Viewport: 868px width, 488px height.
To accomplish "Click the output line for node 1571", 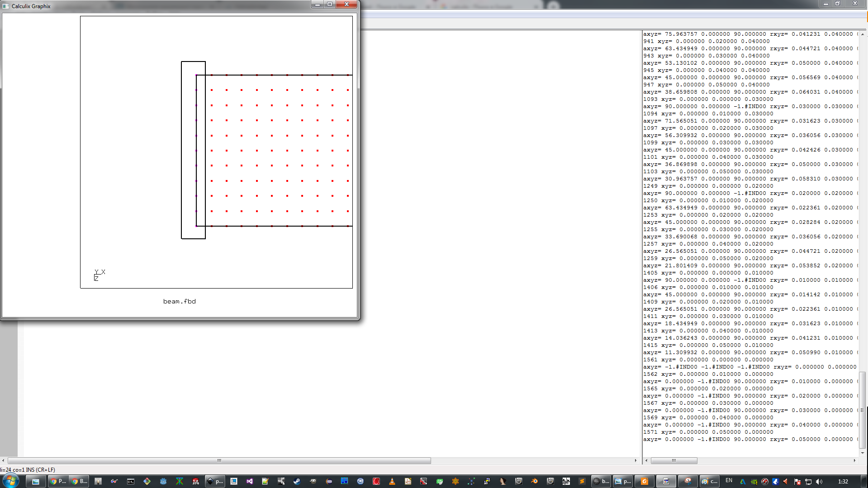I will 708,432.
